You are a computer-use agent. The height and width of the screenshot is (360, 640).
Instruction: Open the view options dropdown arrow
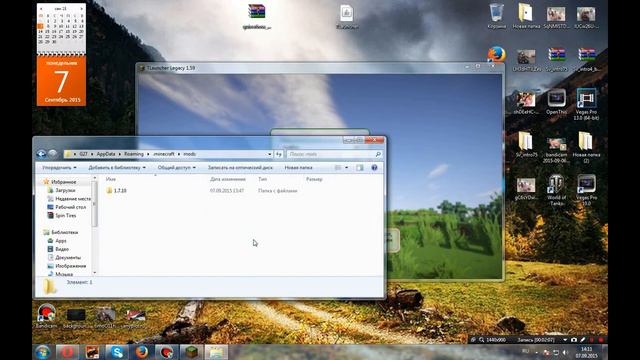(x=347, y=168)
